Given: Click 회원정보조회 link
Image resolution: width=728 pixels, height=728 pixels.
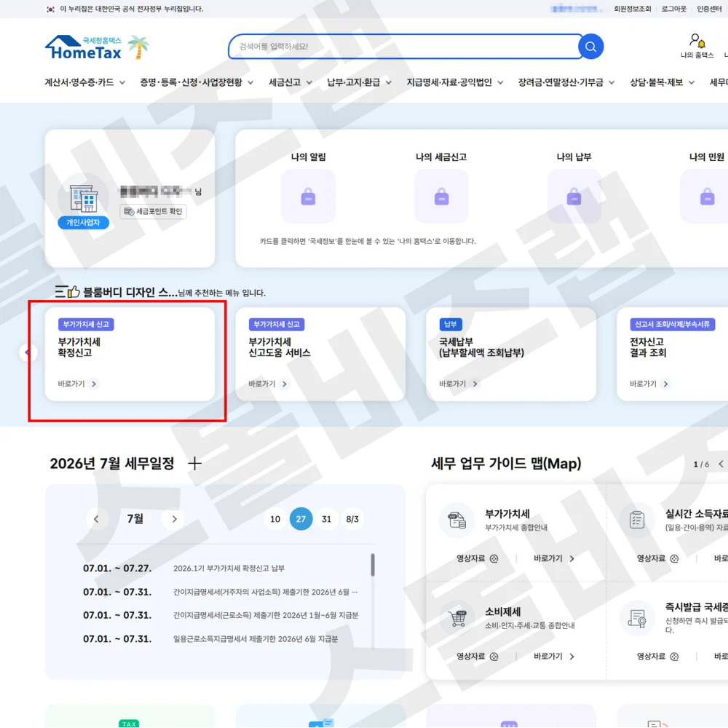Looking at the screenshot, I should [x=633, y=9].
